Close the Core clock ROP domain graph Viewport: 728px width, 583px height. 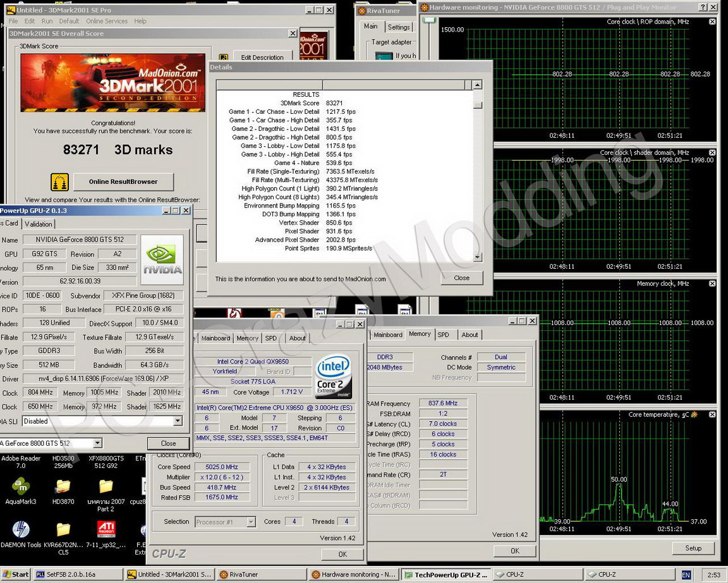click(712, 21)
